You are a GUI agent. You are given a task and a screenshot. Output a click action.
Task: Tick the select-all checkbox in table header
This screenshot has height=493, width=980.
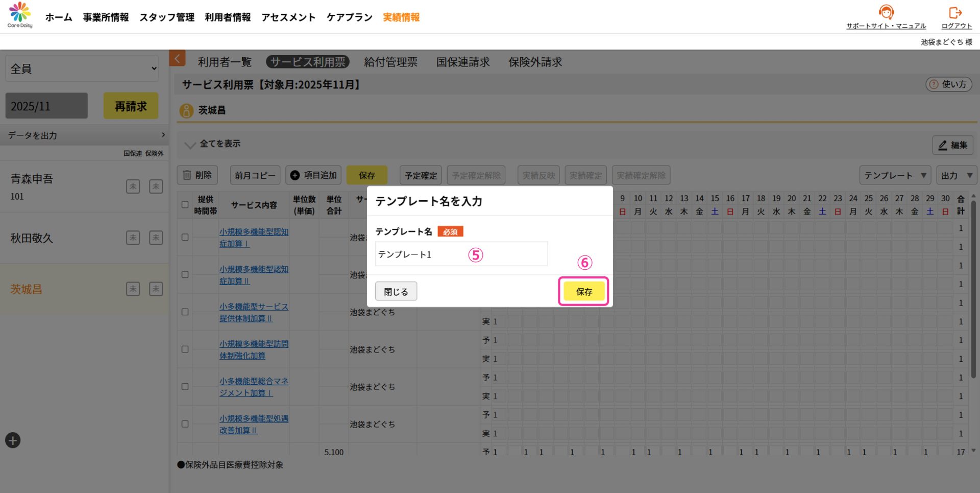[x=185, y=205]
